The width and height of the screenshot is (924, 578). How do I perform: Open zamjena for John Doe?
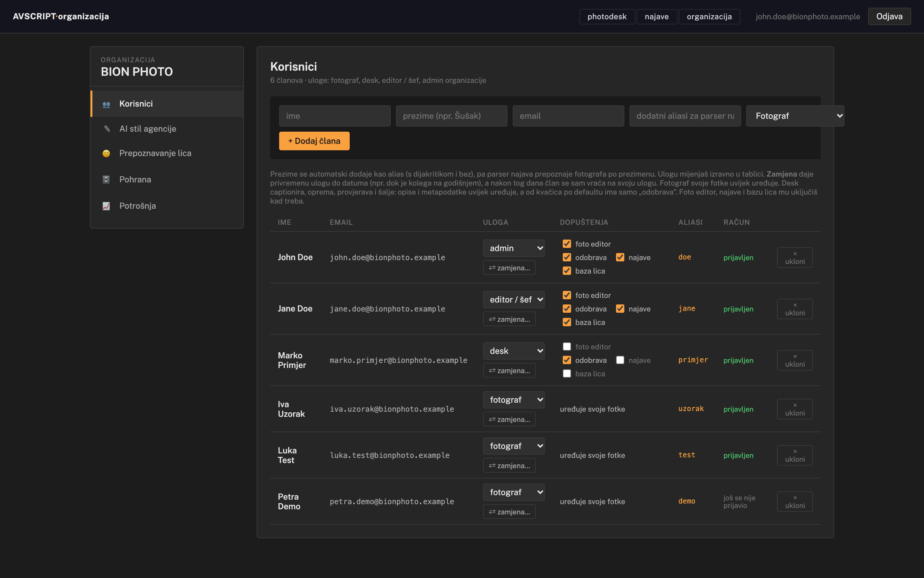[509, 267]
